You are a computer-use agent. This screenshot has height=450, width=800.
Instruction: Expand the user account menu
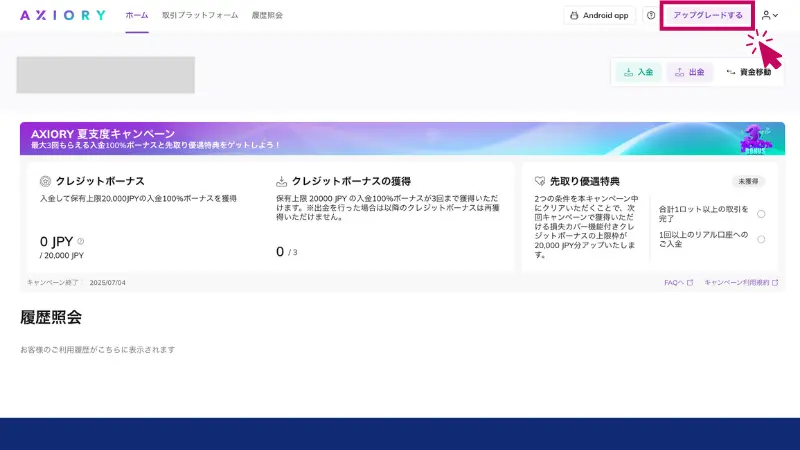[x=770, y=15]
